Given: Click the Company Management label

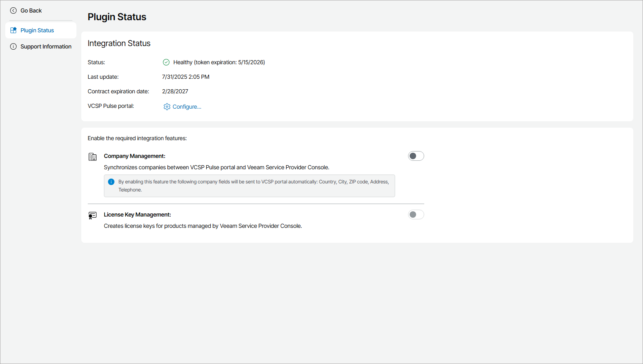Looking at the screenshot, I should pyautogui.click(x=134, y=156).
